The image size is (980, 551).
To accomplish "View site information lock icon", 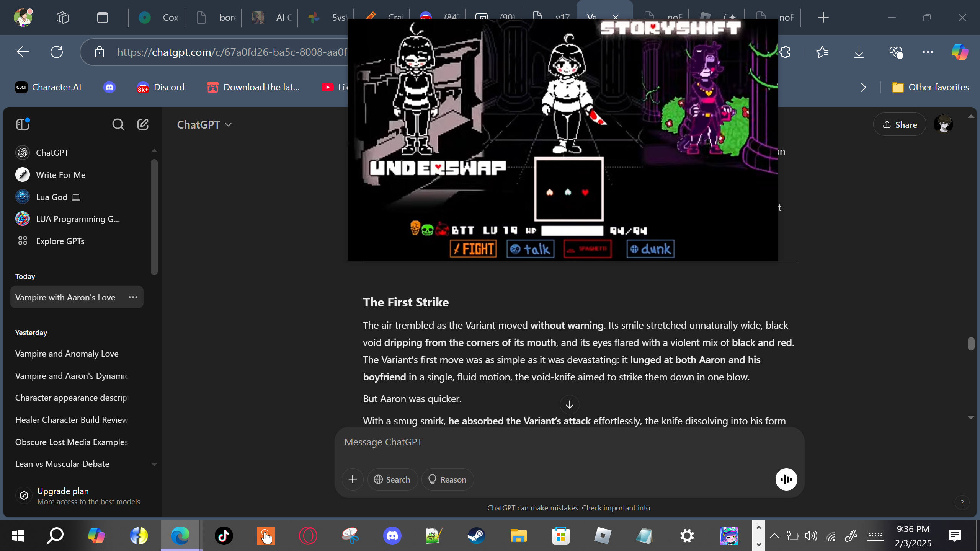I will tap(100, 52).
